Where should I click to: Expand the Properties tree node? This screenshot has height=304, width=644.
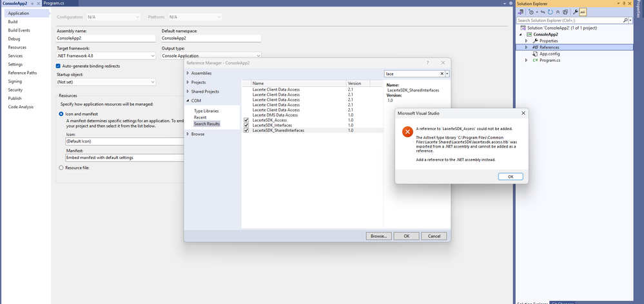click(527, 41)
